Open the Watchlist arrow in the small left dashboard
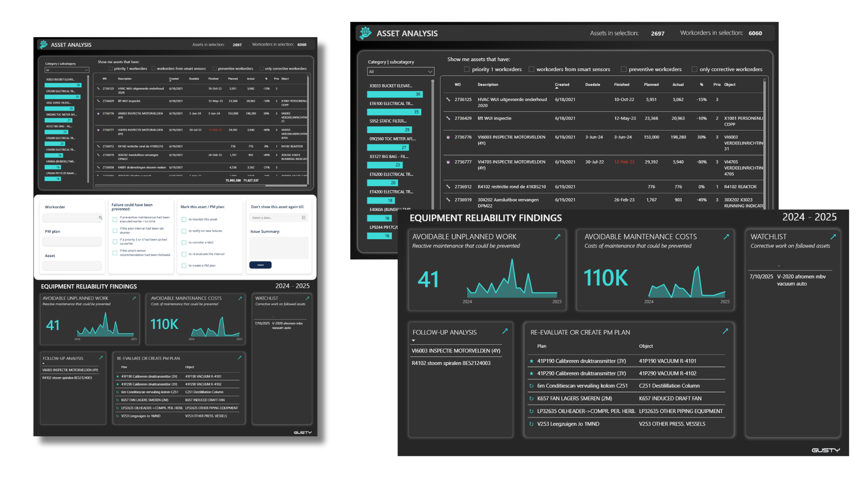The image size is (868, 488). (307, 298)
